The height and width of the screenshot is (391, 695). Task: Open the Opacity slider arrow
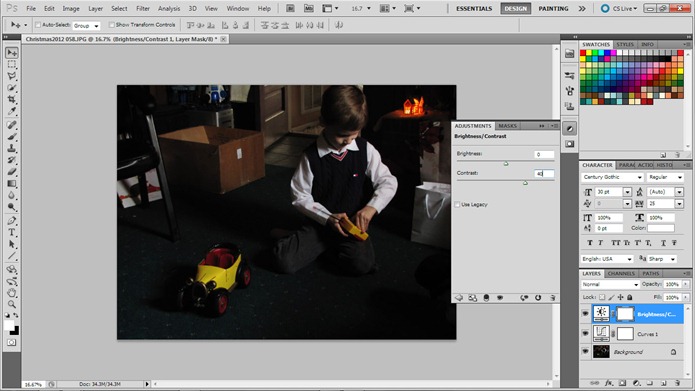tap(686, 284)
